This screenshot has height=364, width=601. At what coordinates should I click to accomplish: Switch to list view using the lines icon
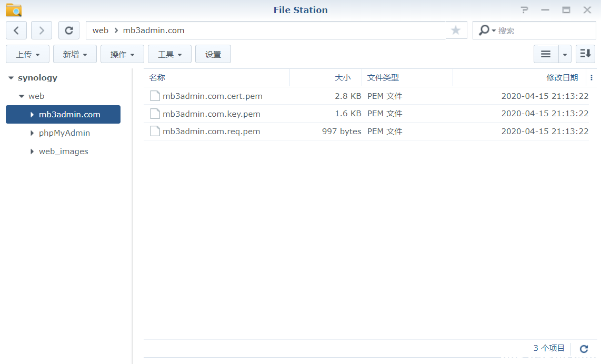pos(546,54)
